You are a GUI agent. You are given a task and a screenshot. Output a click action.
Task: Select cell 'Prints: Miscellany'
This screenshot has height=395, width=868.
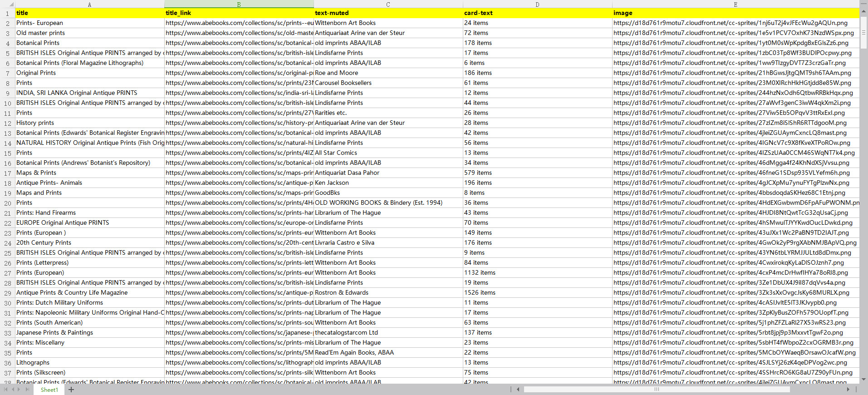(89, 343)
